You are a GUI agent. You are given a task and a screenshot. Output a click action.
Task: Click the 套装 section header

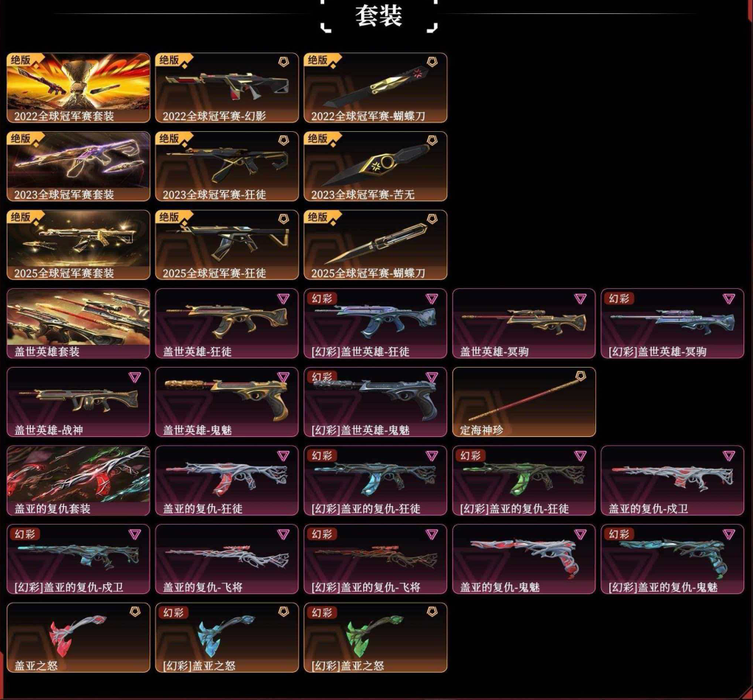tap(379, 16)
